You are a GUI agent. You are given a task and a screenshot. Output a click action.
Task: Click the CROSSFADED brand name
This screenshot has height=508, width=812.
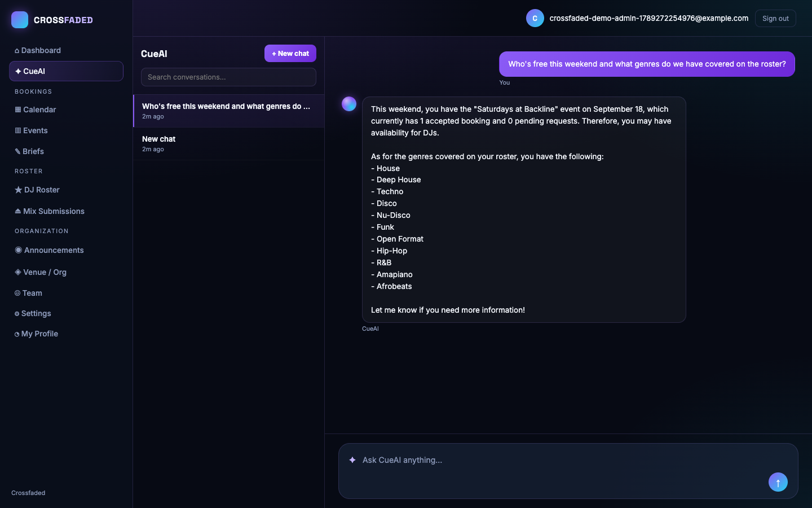tap(63, 20)
